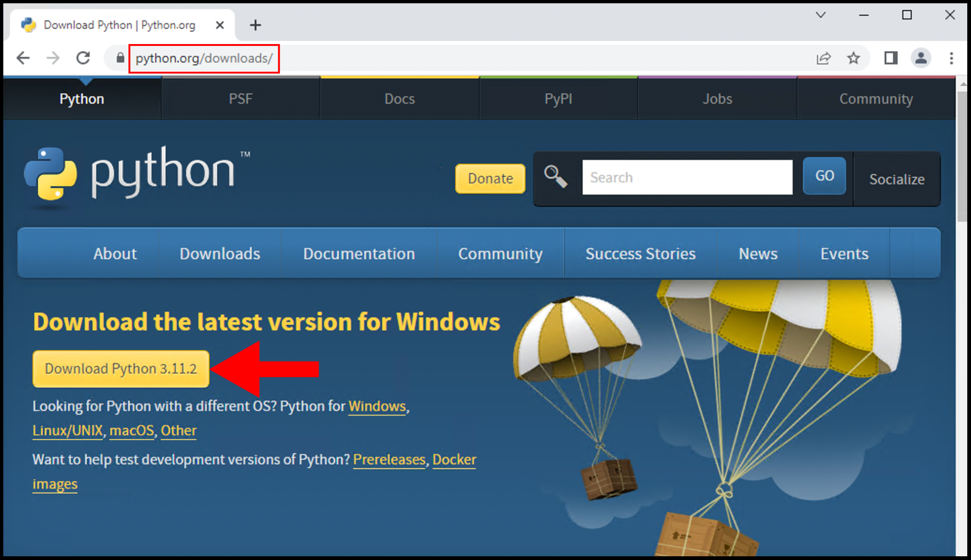This screenshot has width=971, height=560.
Task: Open the Chrome three-dot menu
Action: [x=952, y=58]
